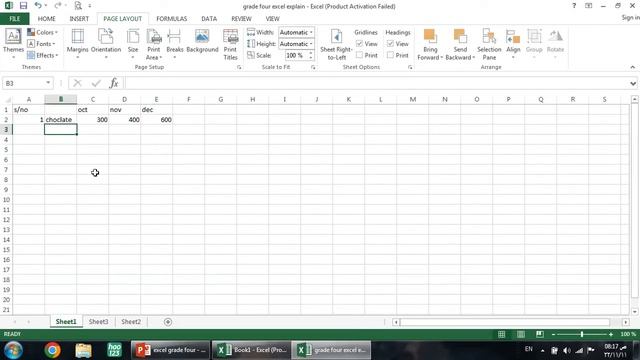The height and width of the screenshot is (360, 640).
Task: Switch to DATA ribbon tab
Action: coord(209,19)
